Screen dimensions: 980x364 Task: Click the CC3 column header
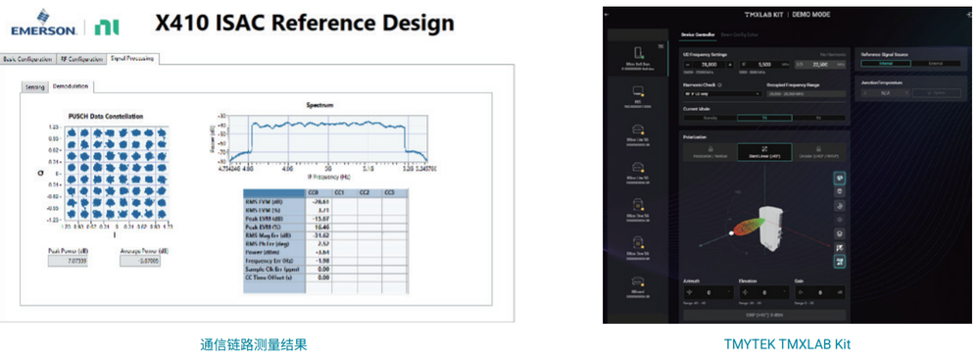pyautogui.click(x=395, y=192)
